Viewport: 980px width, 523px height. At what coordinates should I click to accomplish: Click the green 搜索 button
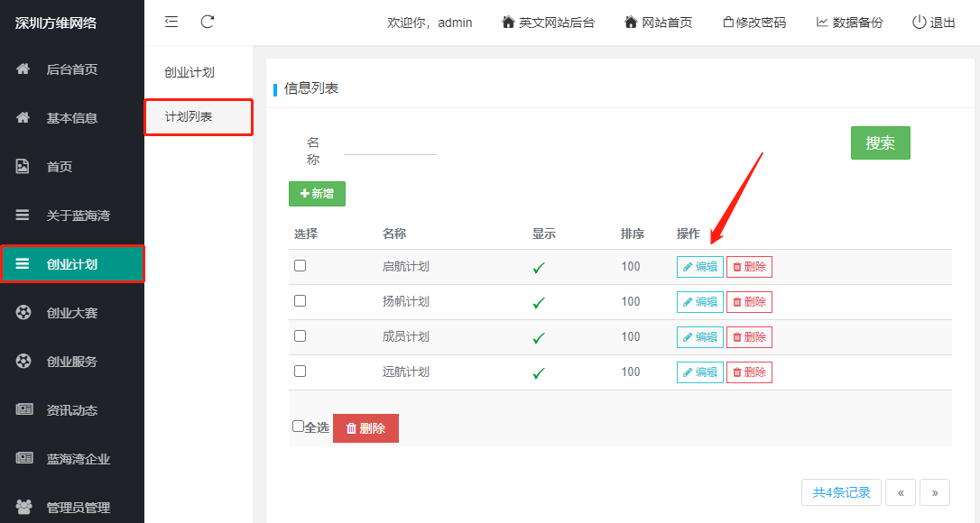(x=880, y=143)
